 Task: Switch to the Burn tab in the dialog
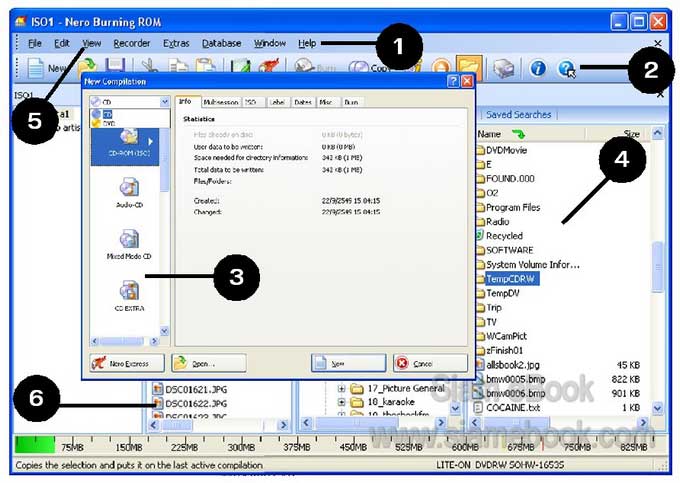click(352, 102)
